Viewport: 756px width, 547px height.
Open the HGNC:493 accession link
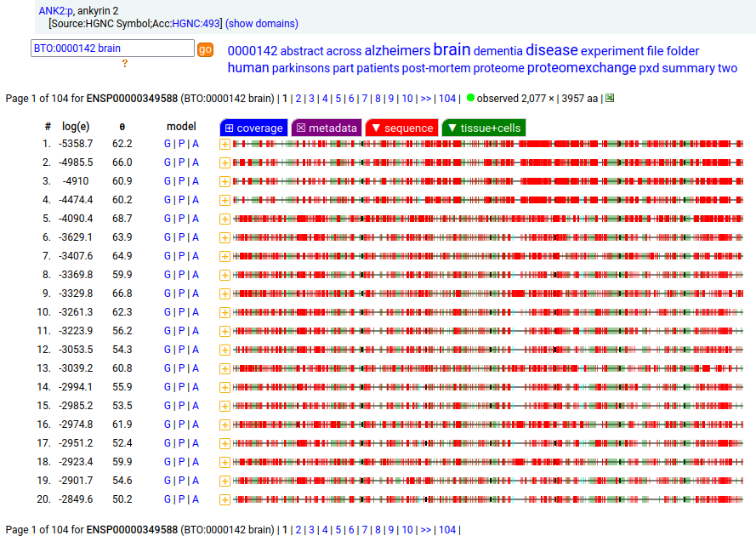point(196,23)
